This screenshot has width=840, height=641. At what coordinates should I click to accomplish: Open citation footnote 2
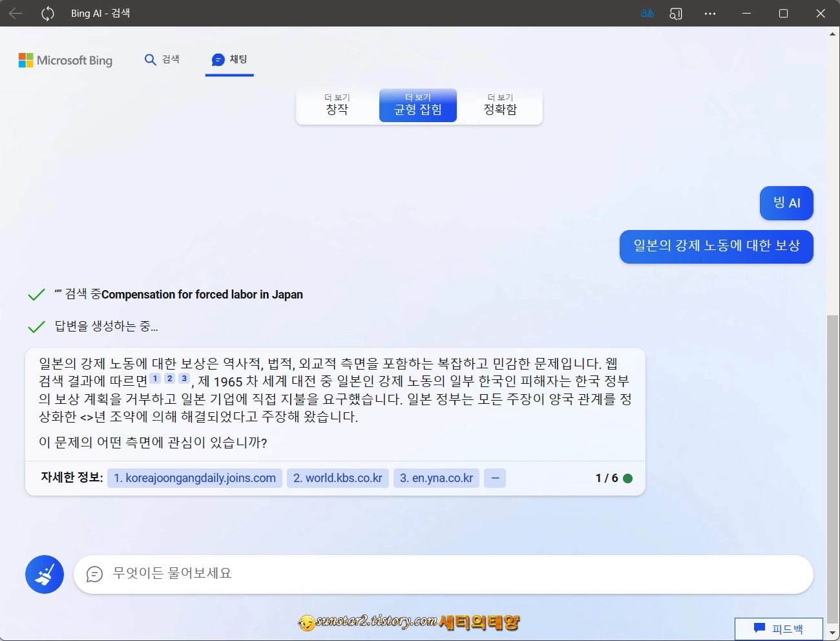[x=170, y=379]
